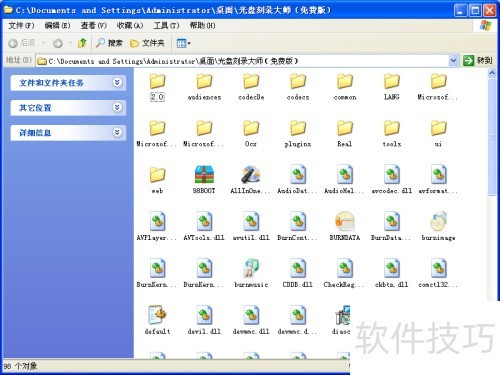Open the 收藏(A) menu

pos(130,25)
